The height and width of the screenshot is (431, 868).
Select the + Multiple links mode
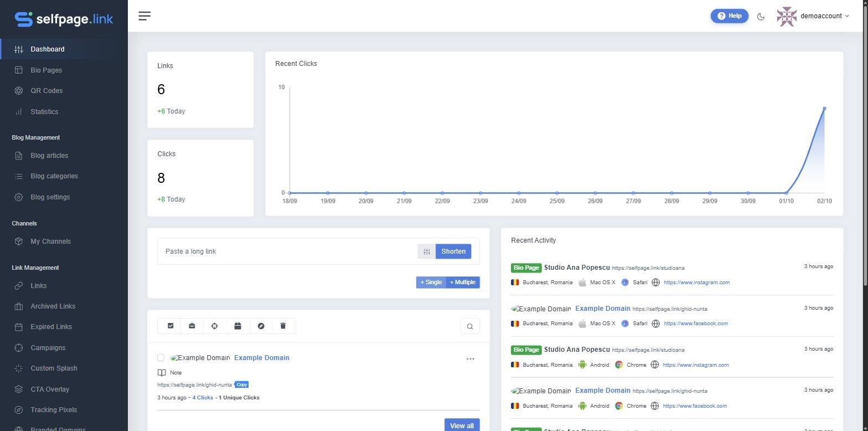click(463, 283)
